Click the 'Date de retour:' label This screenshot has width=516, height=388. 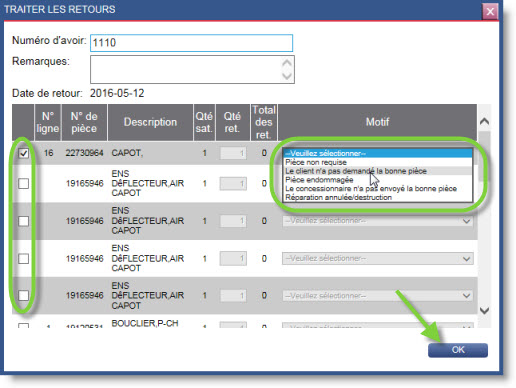point(47,93)
